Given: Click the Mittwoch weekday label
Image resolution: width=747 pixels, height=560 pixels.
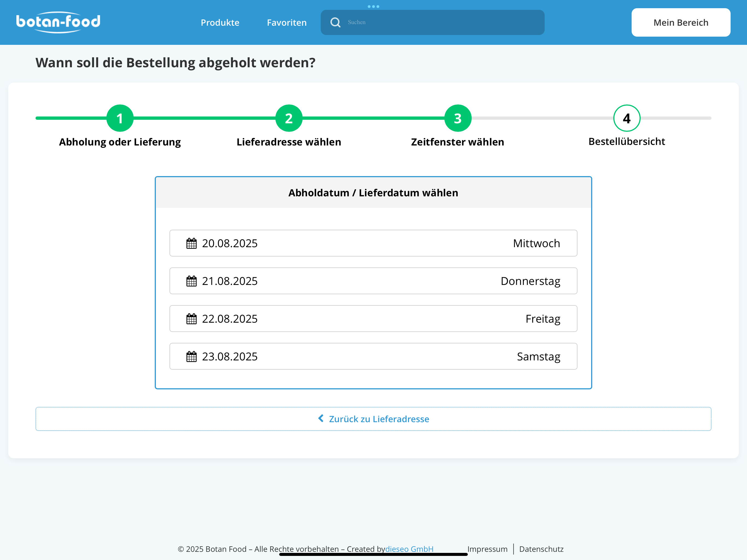Looking at the screenshot, I should tap(536, 243).
